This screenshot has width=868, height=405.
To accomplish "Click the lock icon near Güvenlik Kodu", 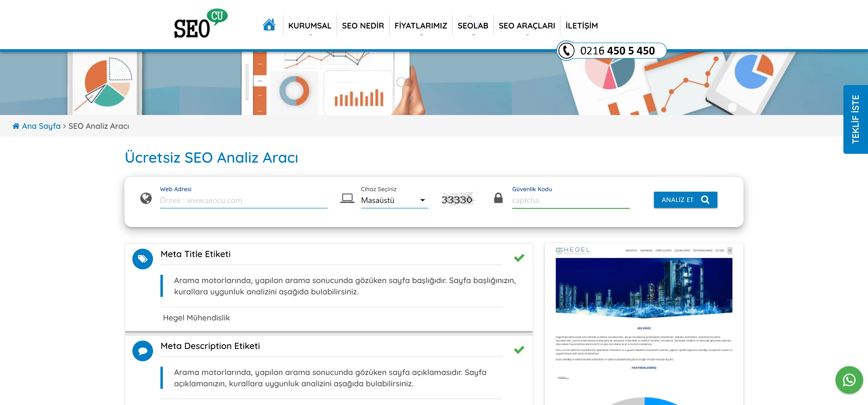I will [x=498, y=198].
